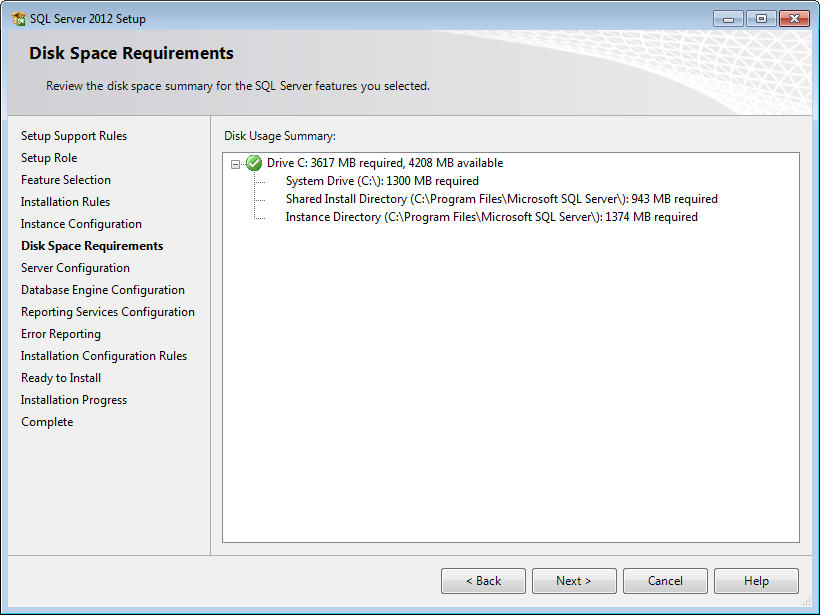Collapse the Drive C tree node
The width and height of the screenshot is (820, 615).
point(235,164)
